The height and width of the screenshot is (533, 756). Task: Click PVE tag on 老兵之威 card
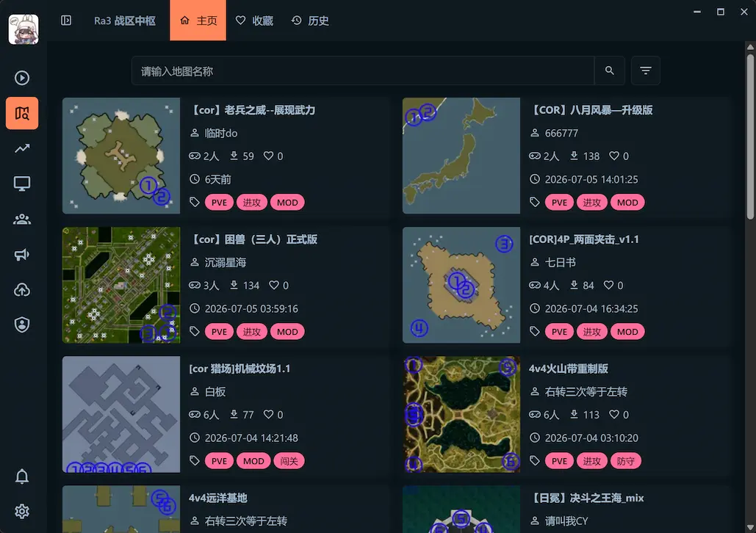coord(219,203)
